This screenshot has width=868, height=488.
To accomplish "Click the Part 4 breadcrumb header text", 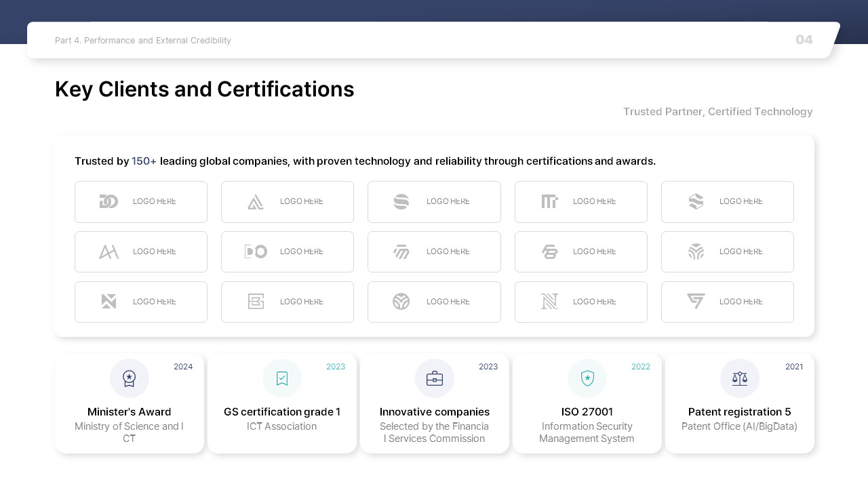I will 143,41.
